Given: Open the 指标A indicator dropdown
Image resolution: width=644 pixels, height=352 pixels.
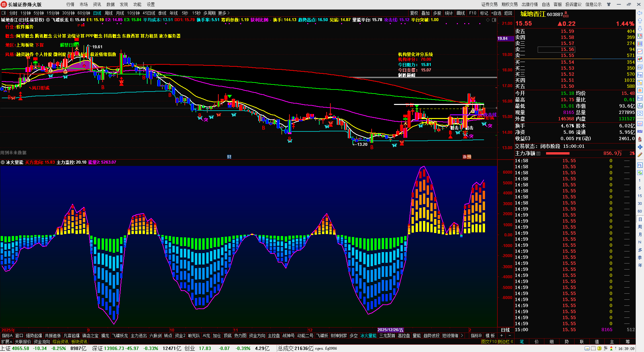Looking at the screenshot, I should 7,336.
